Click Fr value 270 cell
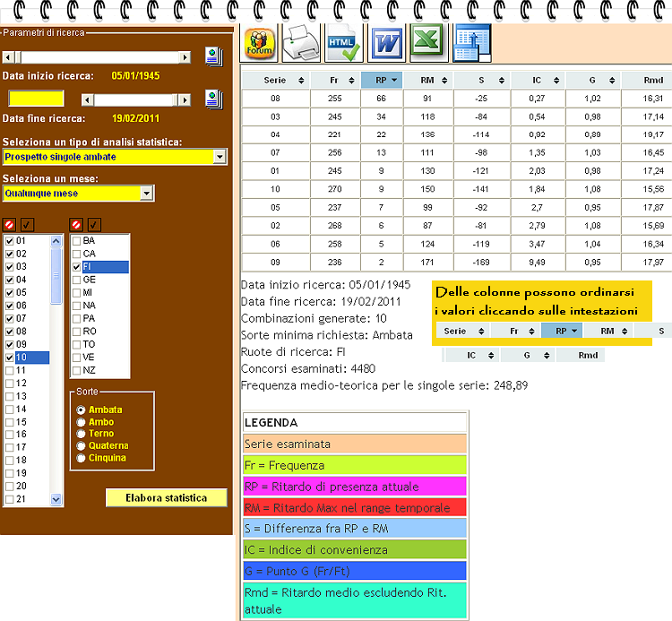 click(335, 189)
